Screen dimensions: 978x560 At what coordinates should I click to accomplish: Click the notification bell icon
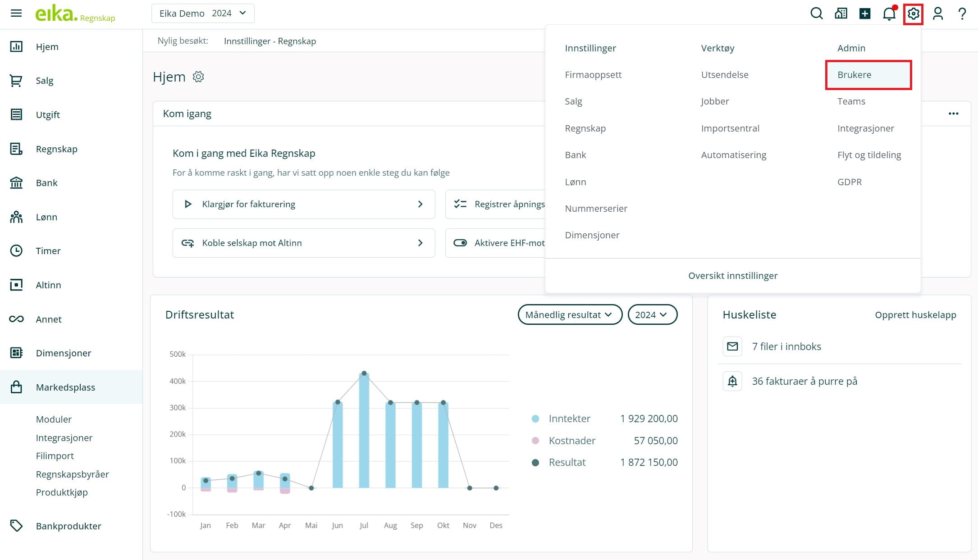coord(889,14)
